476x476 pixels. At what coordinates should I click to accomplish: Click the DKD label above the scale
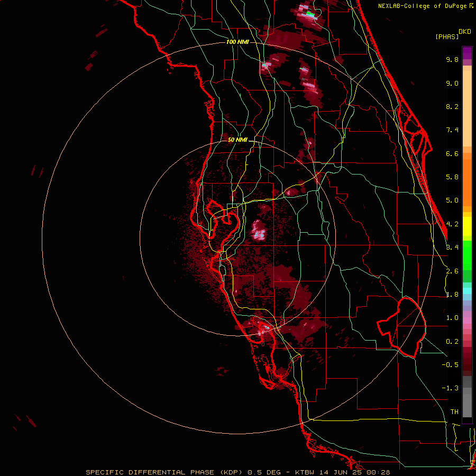465,32
